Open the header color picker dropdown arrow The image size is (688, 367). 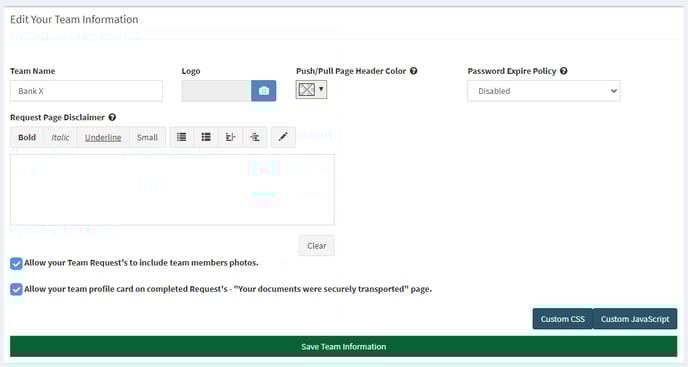[x=321, y=90]
